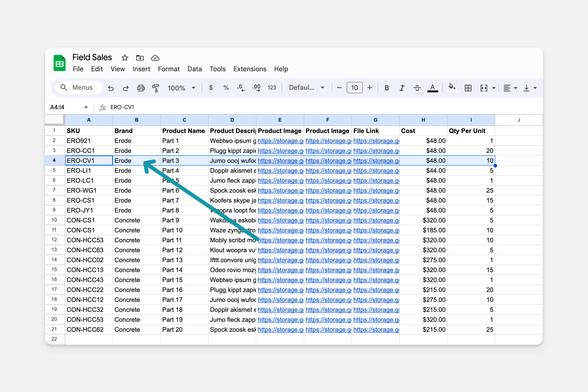Open the Default font dropdown
This screenshot has width=588, height=392.
[x=307, y=88]
